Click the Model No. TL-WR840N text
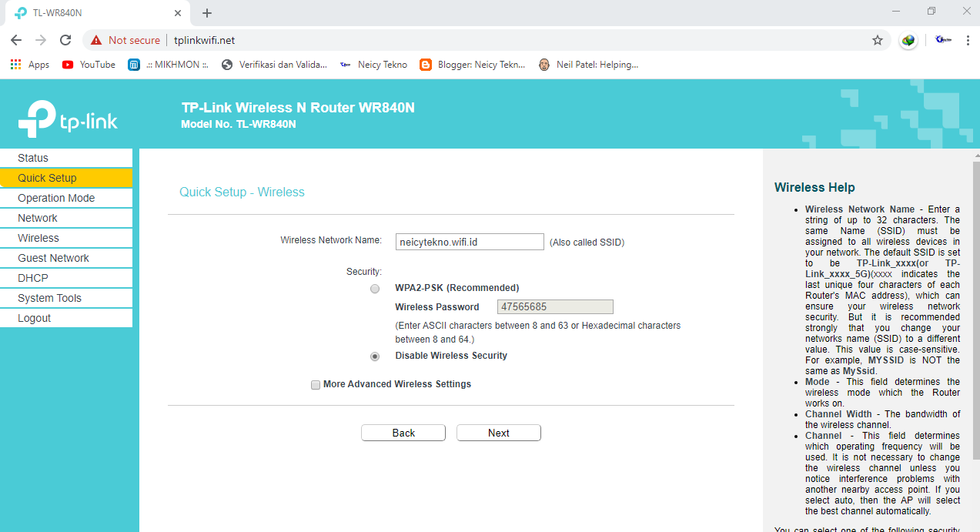Screen dimensions: 980x532 click(239, 124)
